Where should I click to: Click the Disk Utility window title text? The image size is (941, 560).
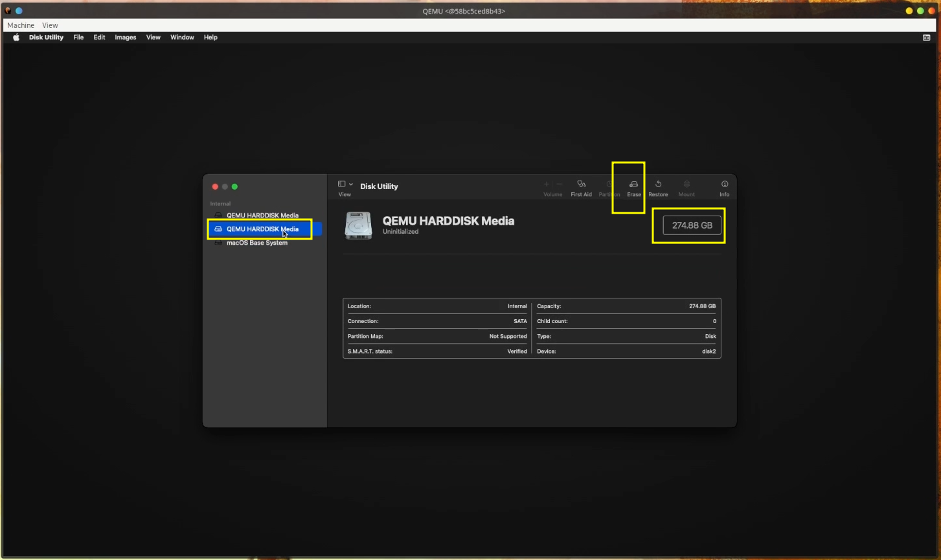[x=379, y=186]
